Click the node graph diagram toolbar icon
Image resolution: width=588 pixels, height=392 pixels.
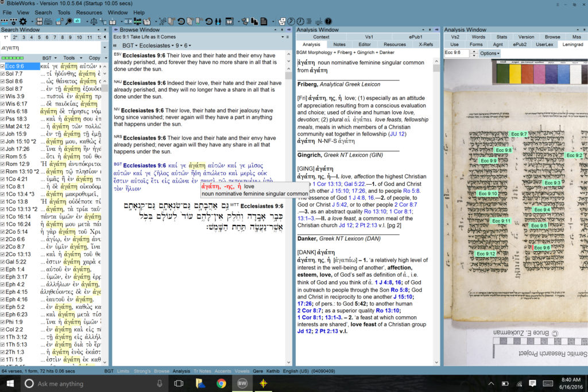[163, 21]
